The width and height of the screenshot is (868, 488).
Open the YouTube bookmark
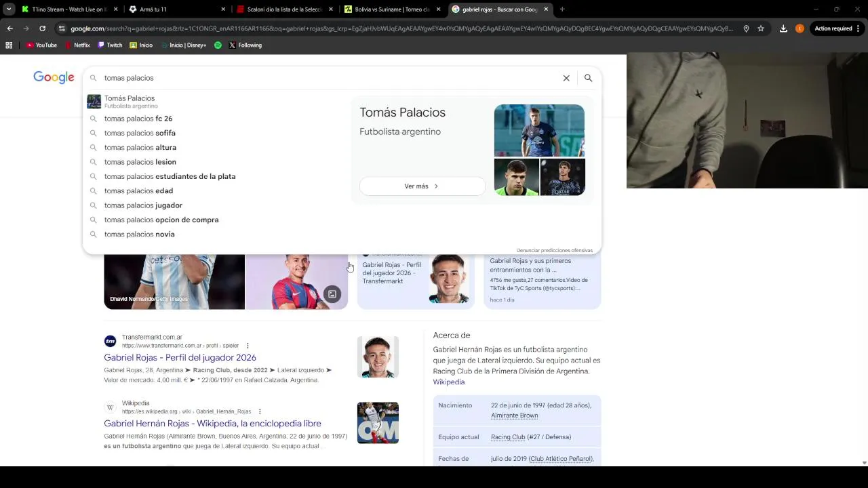pos(41,45)
